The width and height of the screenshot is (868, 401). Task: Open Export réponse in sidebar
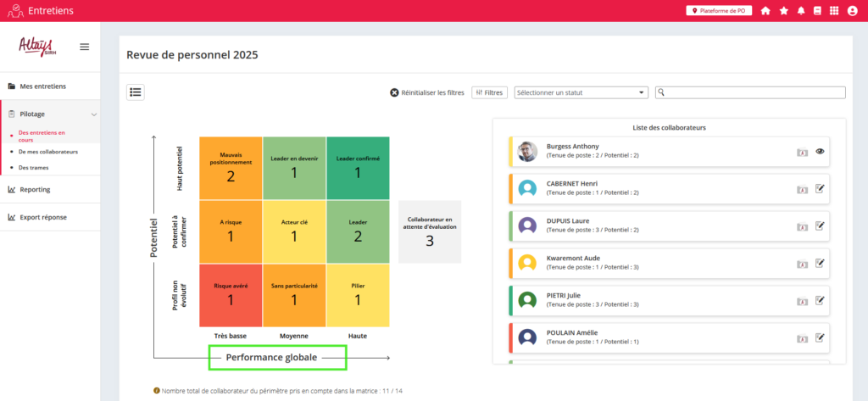(42, 217)
